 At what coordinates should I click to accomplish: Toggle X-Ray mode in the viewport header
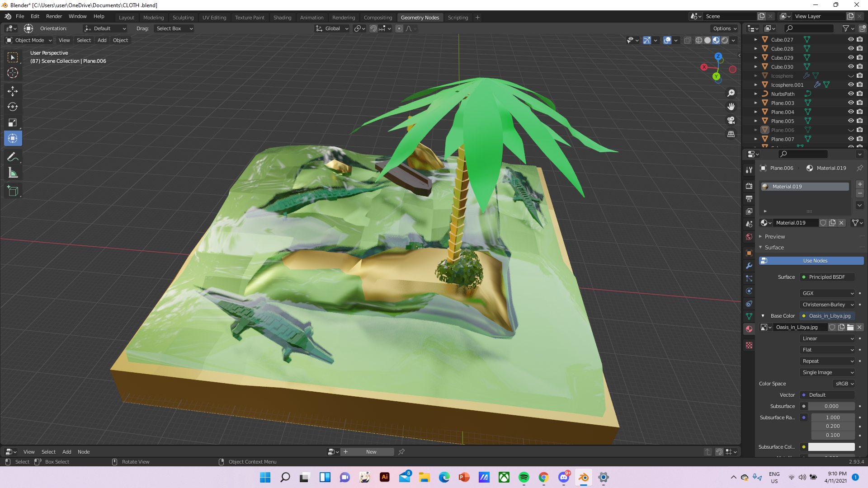pyautogui.click(x=687, y=40)
